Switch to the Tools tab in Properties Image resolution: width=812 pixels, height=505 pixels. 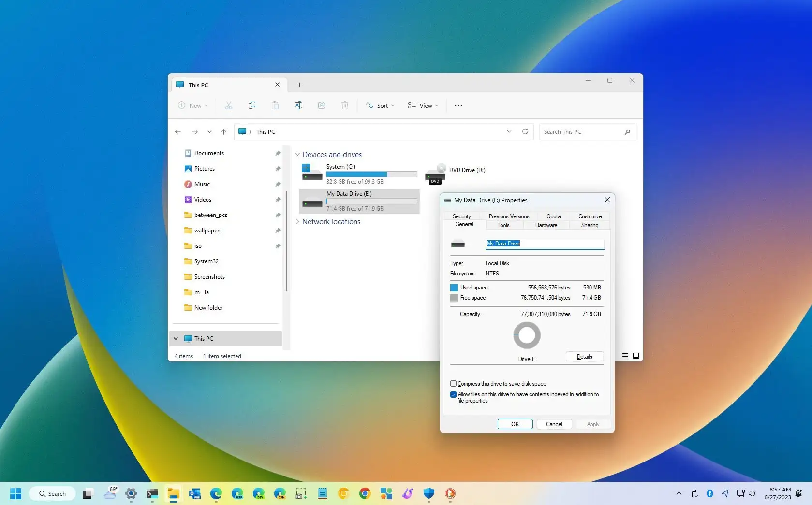coord(503,225)
